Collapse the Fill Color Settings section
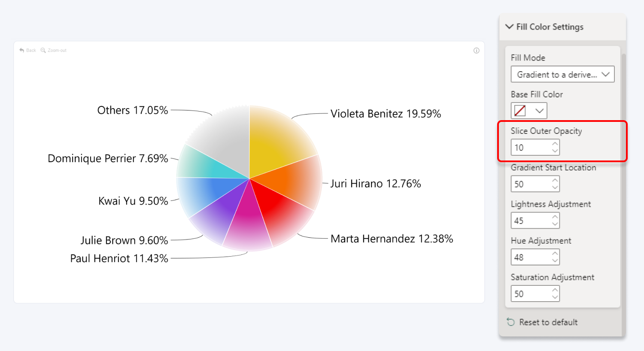The height and width of the screenshot is (351, 644). pyautogui.click(x=509, y=27)
